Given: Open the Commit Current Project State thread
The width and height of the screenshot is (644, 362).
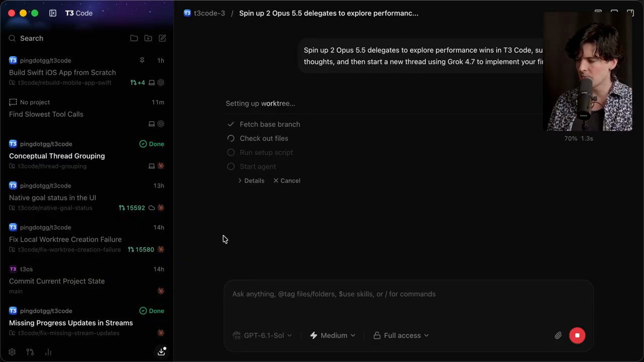Looking at the screenshot, I should point(57,281).
